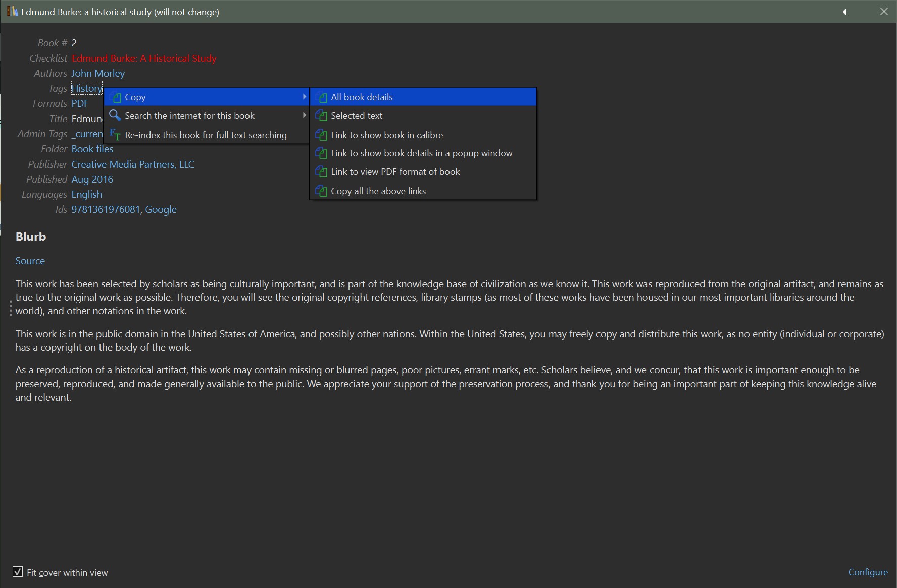Click the Formats field label
This screenshot has width=897, height=588.
(50, 103)
